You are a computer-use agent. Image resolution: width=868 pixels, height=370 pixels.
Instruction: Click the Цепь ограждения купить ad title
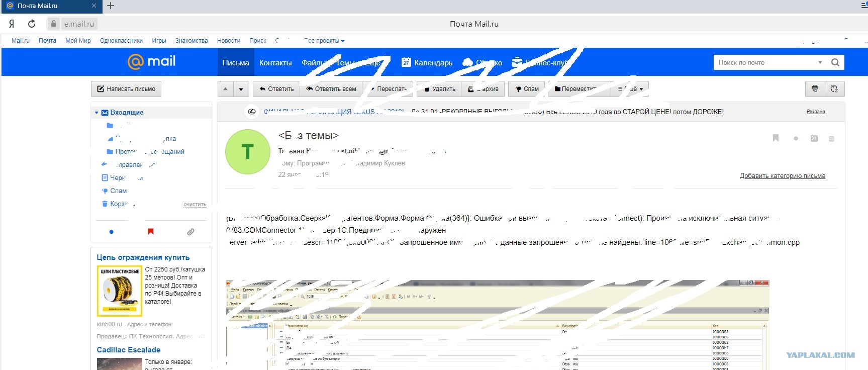pyautogui.click(x=143, y=257)
